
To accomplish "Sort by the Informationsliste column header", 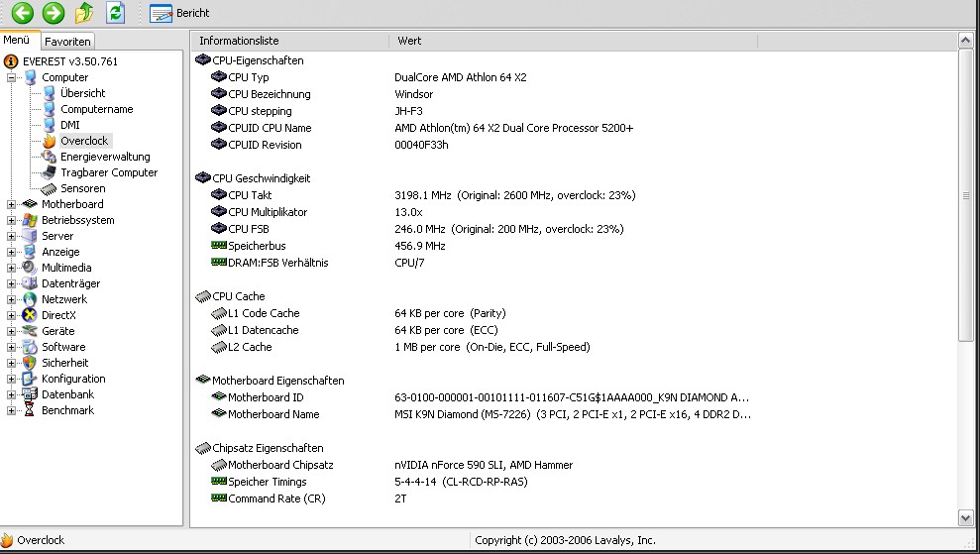I will 289,41.
